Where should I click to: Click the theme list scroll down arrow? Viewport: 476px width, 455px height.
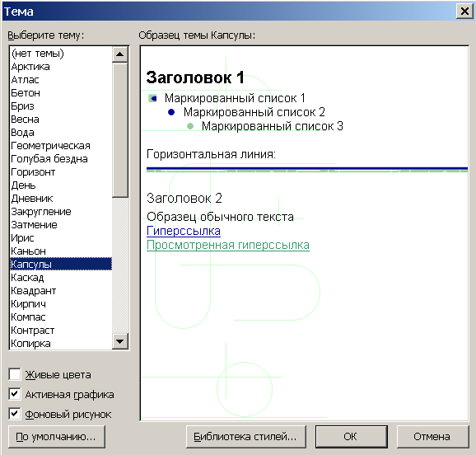click(120, 341)
